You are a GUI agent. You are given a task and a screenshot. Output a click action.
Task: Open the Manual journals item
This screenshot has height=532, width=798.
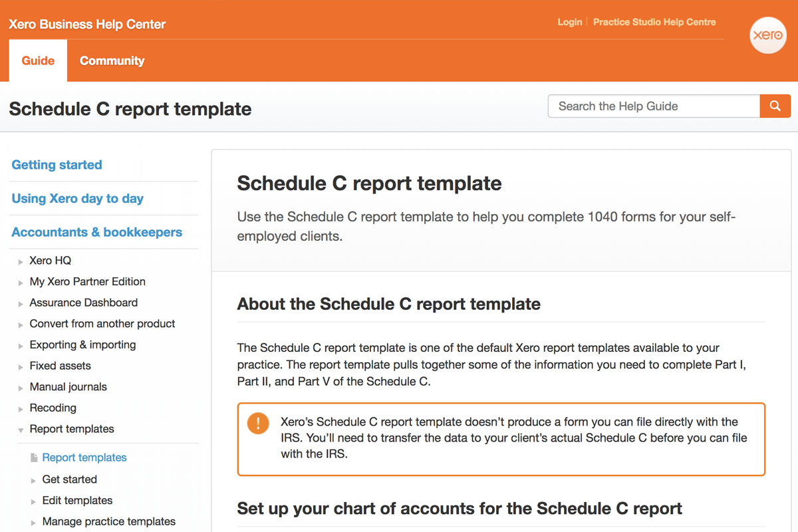click(68, 387)
